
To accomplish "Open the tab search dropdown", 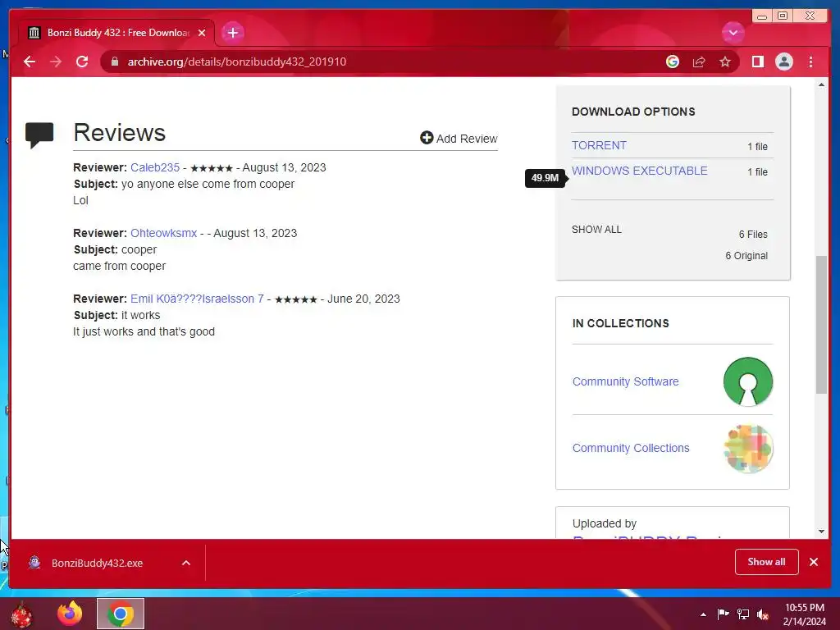I will 733,33.
